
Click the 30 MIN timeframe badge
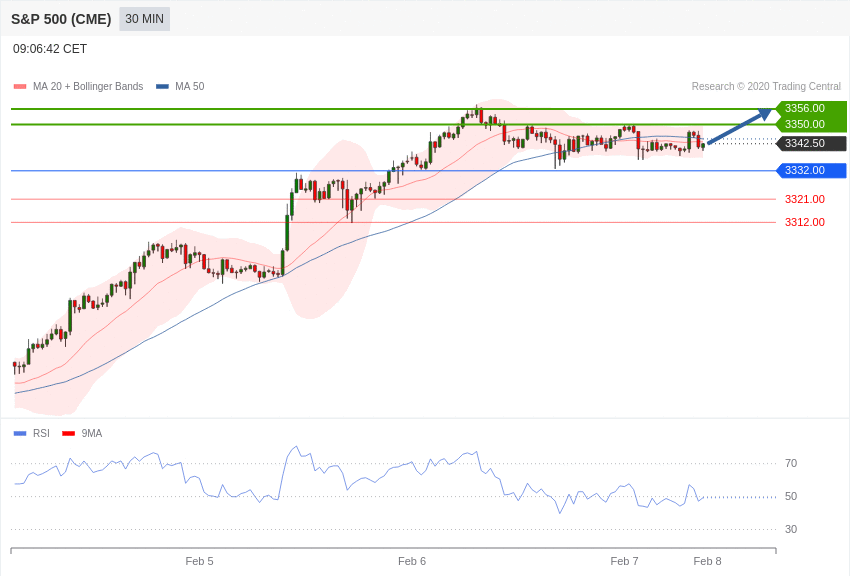pos(144,19)
